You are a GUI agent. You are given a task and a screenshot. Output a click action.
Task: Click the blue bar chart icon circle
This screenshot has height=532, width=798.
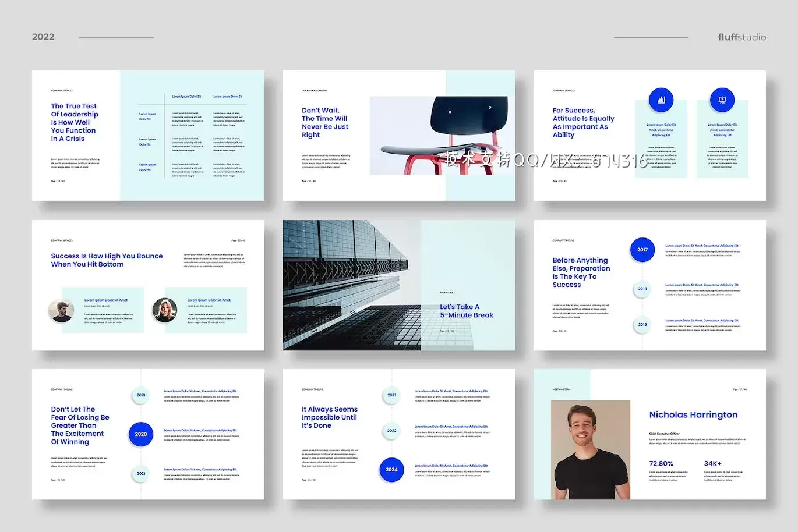(661, 100)
